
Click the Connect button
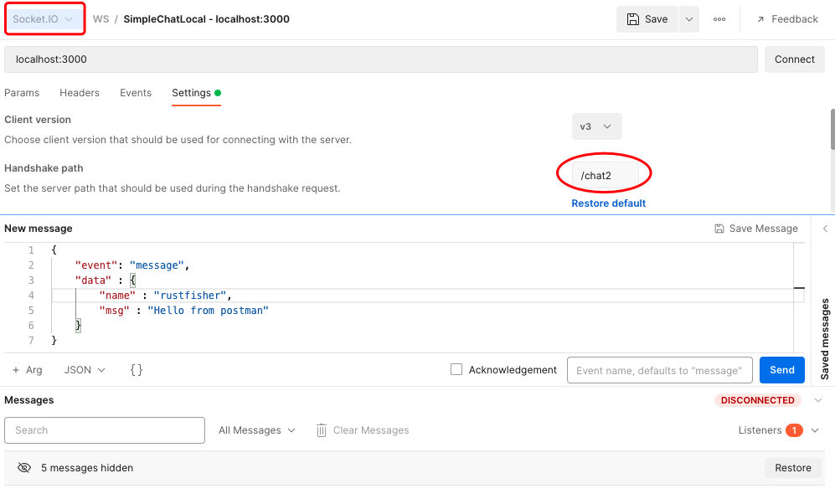pos(794,59)
